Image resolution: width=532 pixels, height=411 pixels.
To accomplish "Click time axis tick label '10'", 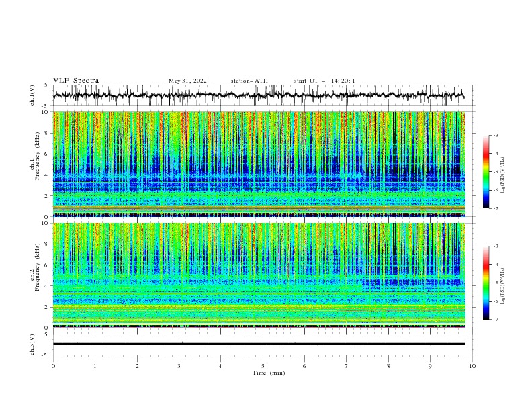I will [x=472, y=366].
